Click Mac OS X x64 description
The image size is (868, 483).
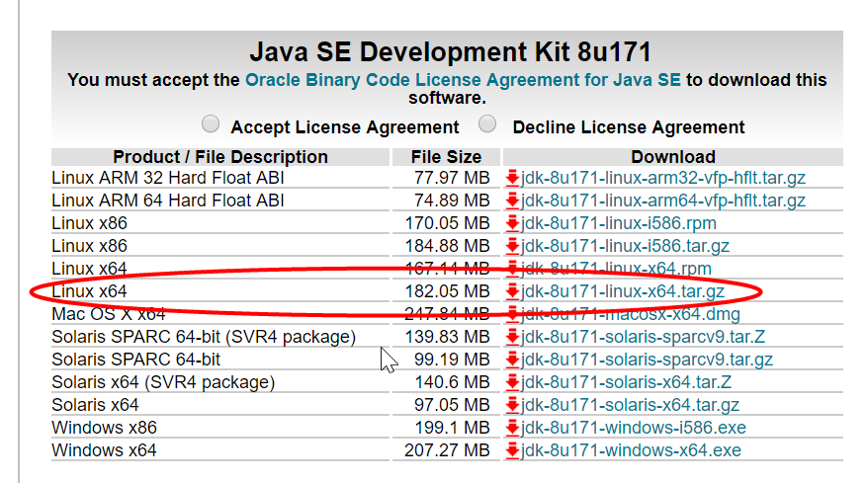pyautogui.click(x=109, y=314)
